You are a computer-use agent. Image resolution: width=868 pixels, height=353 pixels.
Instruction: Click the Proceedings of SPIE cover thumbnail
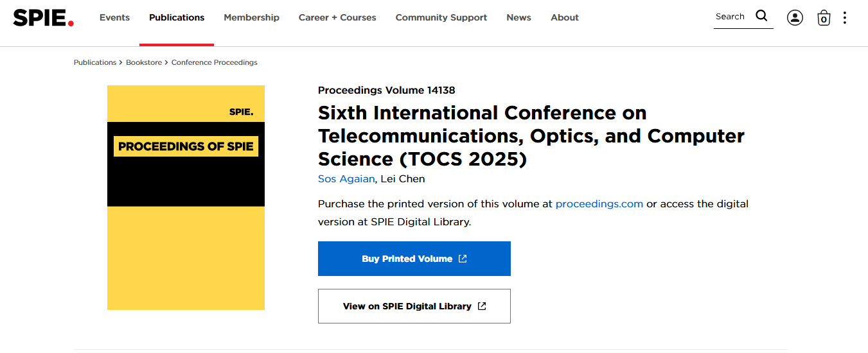[x=186, y=198]
